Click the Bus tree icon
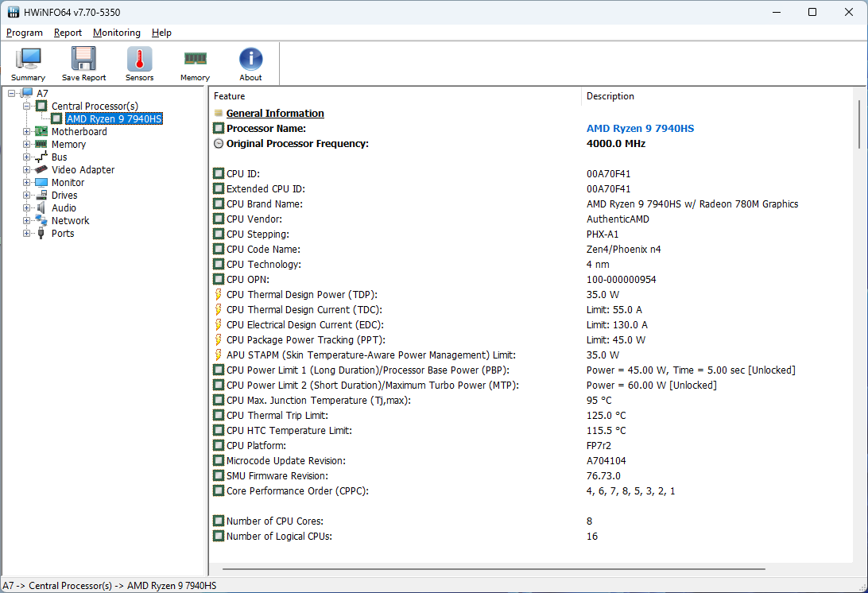The image size is (868, 593). tap(41, 157)
